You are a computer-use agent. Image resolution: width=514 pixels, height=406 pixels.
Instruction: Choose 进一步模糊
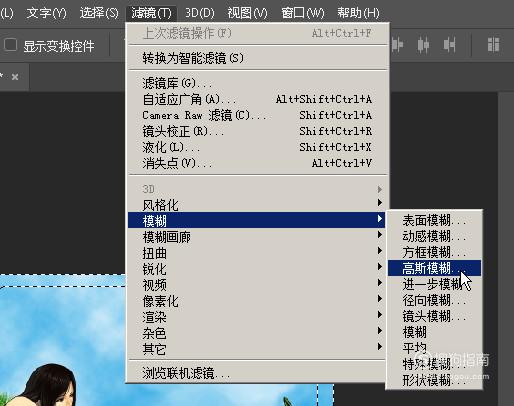pyautogui.click(x=434, y=284)
